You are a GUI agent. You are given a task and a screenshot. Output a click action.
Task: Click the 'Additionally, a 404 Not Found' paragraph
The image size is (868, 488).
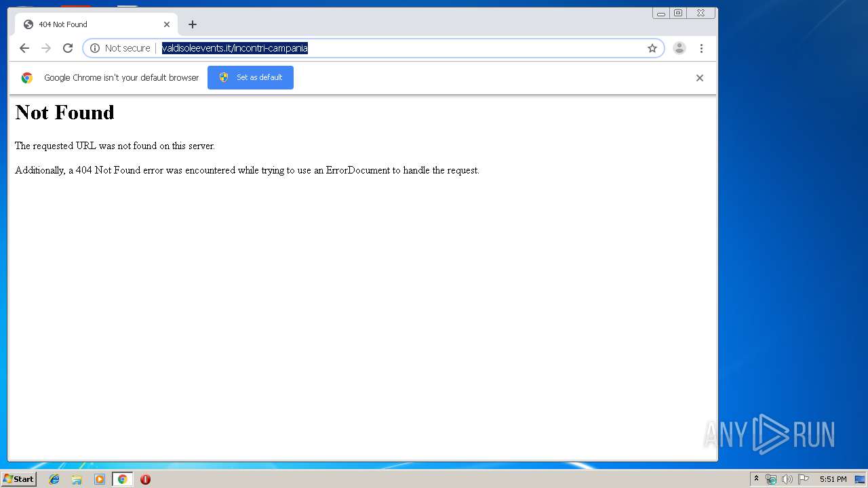[x=247, y=170]
